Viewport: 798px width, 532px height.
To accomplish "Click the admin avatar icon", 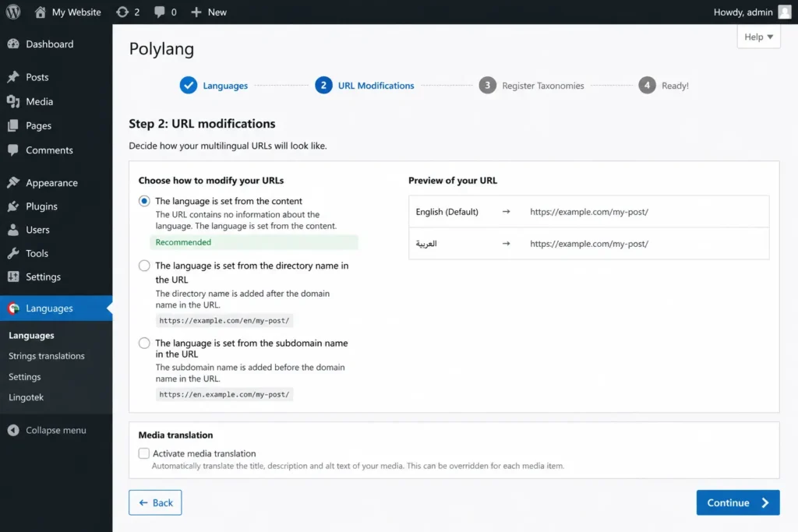I will tap(784, 12).
